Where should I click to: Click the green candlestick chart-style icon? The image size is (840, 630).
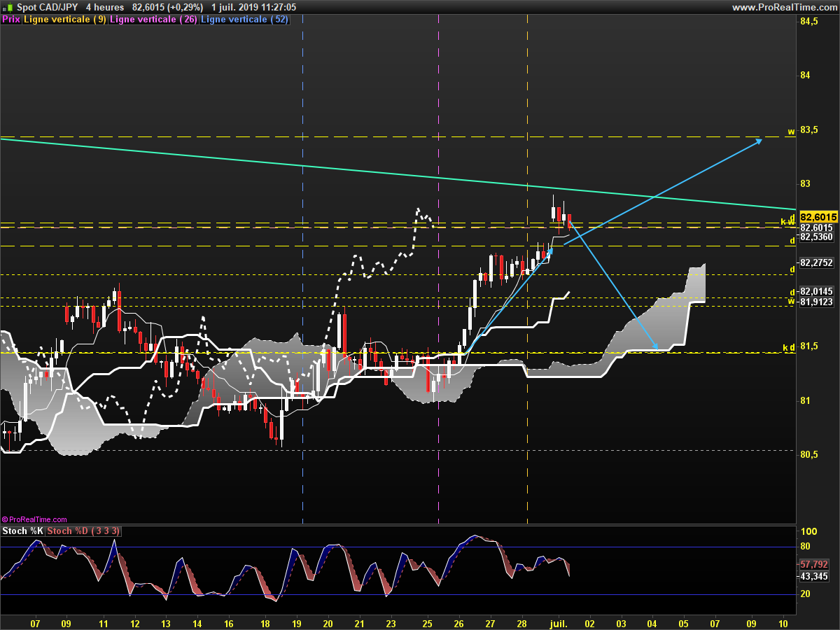click(8, 7)
